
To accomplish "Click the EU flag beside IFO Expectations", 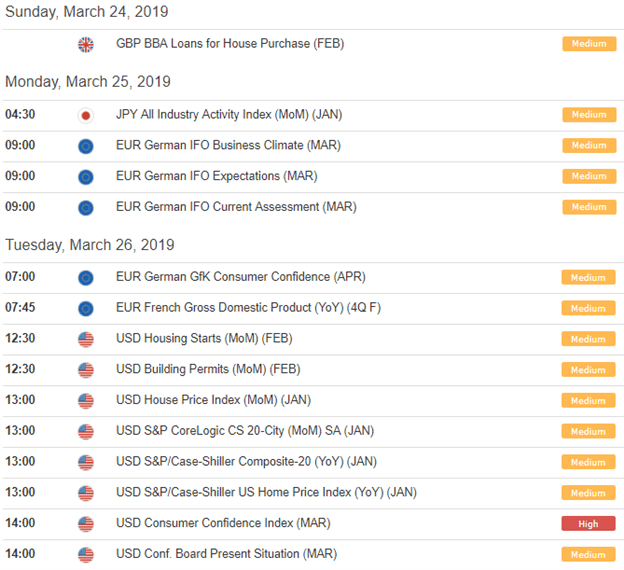I will [x=86, y=177].
